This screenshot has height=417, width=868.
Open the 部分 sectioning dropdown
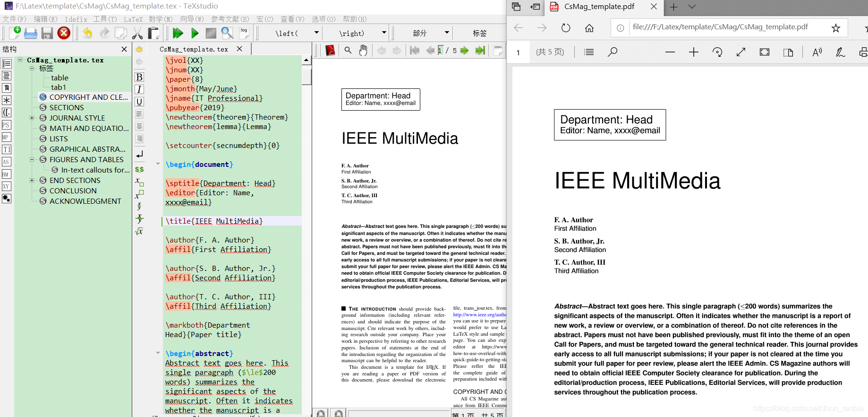[447, 33]
